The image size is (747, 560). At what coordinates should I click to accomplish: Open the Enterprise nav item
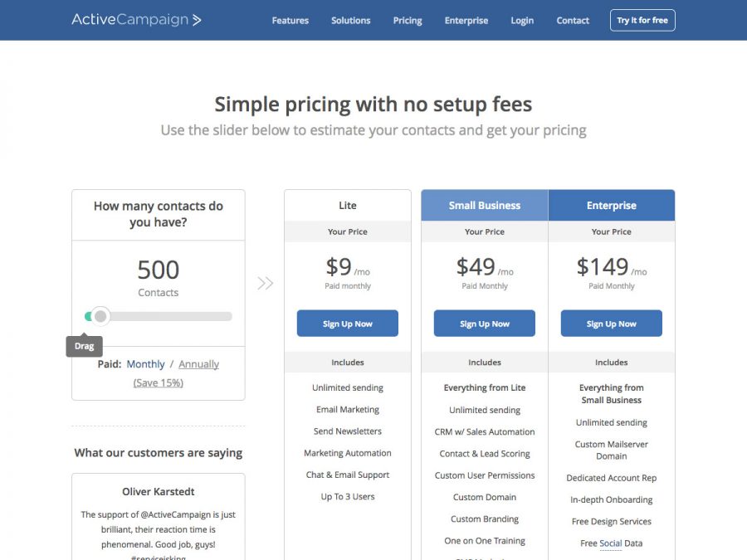pyautogui.click(x=466, y=20)
